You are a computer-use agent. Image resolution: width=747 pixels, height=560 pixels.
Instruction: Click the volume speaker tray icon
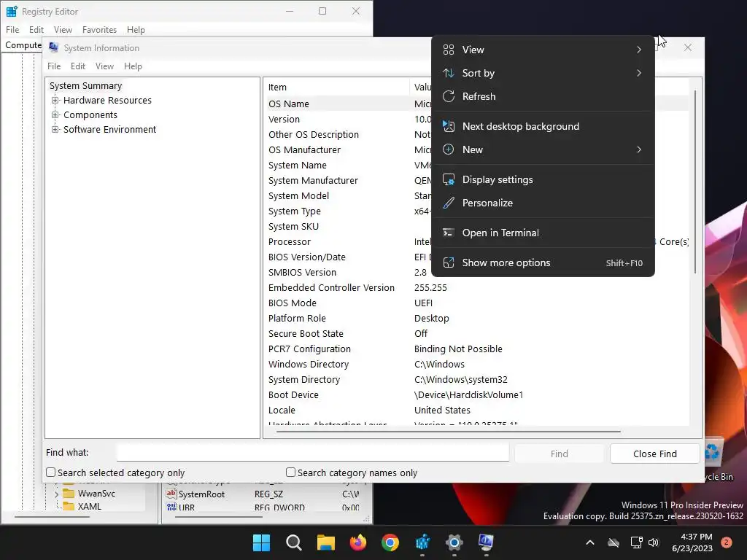(x=654, y=542)
